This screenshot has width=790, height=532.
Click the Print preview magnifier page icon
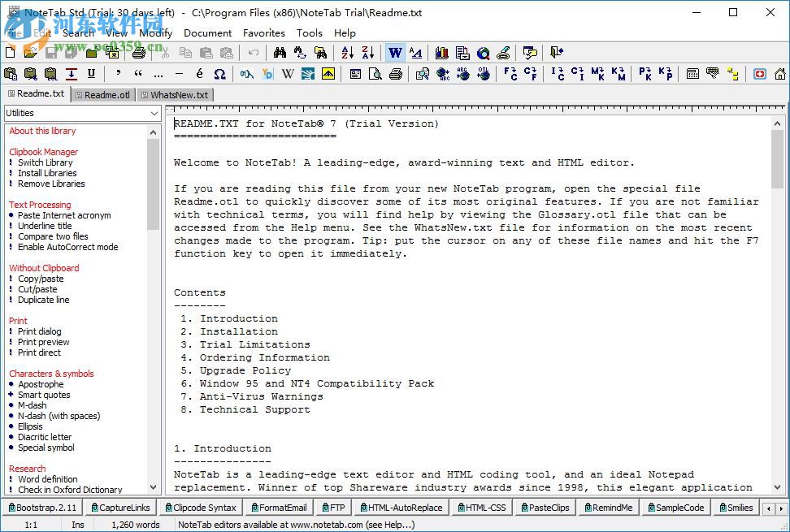point(375,74)
